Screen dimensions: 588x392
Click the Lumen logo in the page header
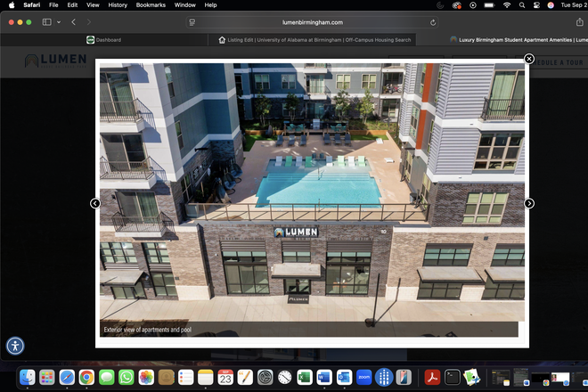56,61
